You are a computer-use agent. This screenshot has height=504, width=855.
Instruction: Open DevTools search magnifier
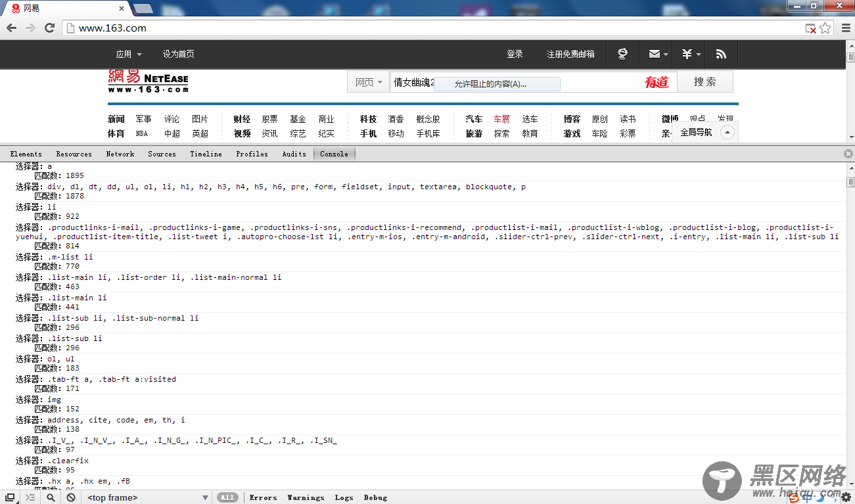51,497
